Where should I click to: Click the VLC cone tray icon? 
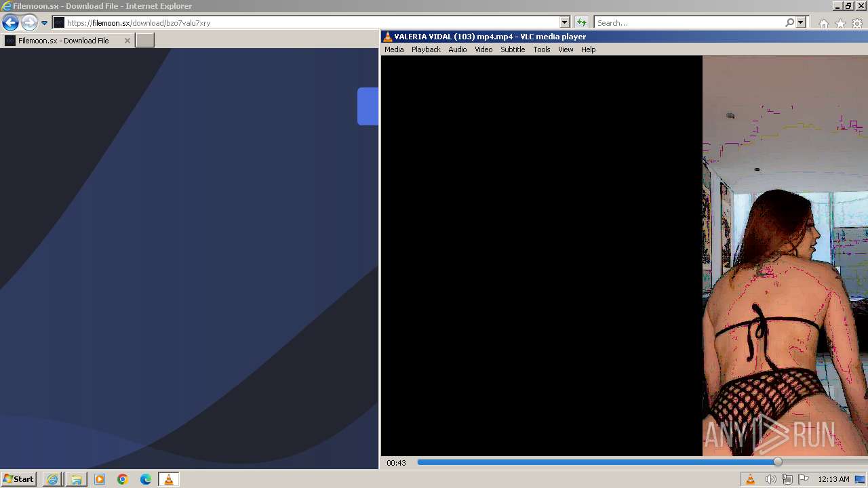pyautogui.click(x=750, y=479)
